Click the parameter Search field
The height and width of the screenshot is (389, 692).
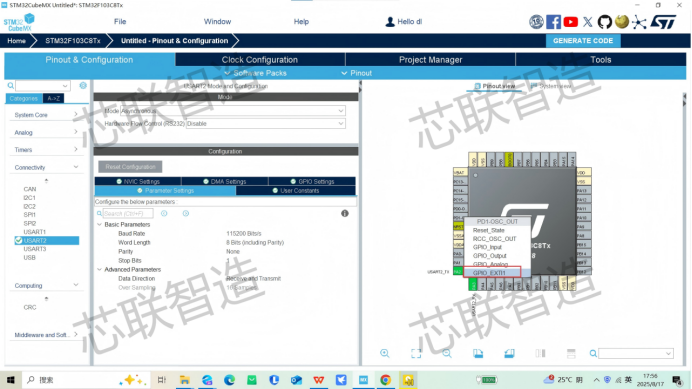128,213
